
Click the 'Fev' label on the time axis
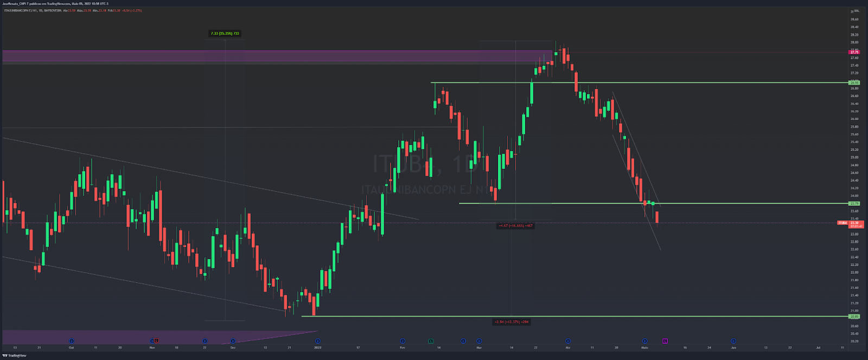402,348
